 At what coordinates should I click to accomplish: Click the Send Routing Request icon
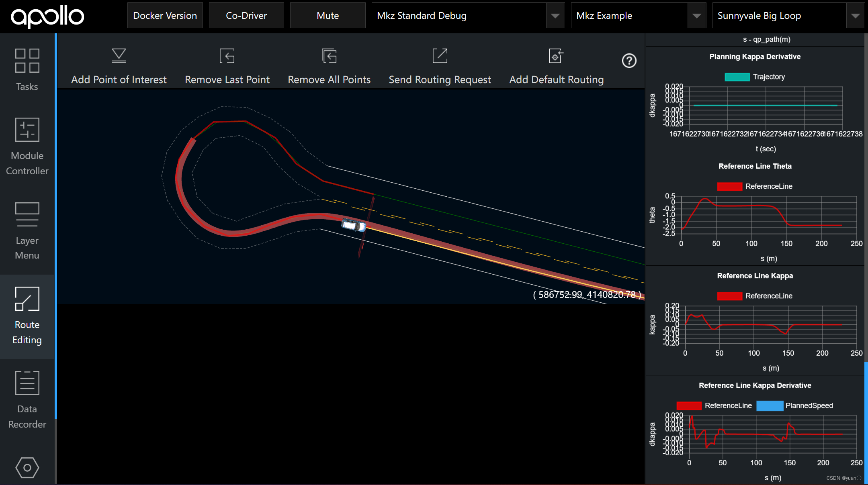point(440,56)
